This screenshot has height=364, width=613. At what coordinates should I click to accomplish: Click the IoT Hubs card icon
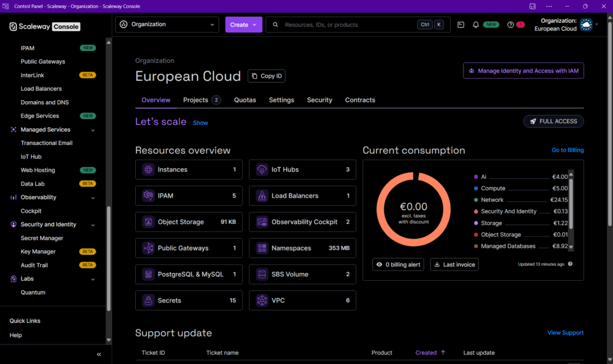262,169
